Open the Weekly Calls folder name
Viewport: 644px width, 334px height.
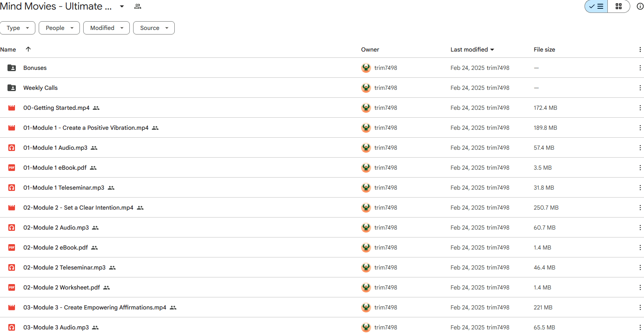(40, 88)
